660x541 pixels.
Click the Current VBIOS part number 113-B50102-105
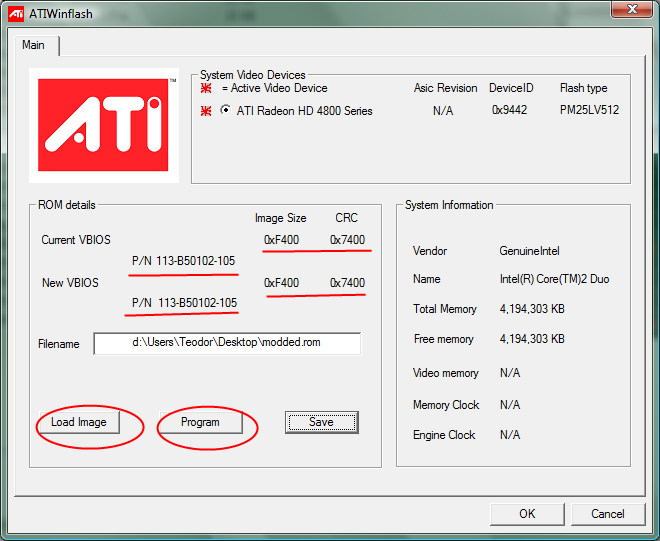[x=196, y=261]
